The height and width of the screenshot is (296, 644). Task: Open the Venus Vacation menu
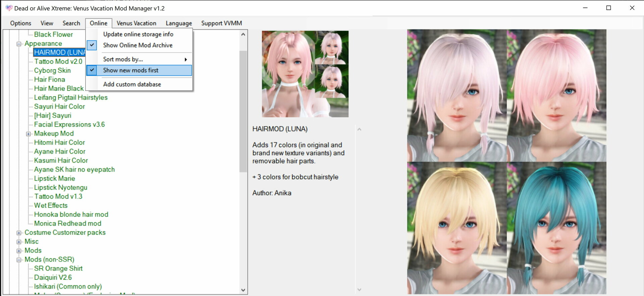coord(136,23)
